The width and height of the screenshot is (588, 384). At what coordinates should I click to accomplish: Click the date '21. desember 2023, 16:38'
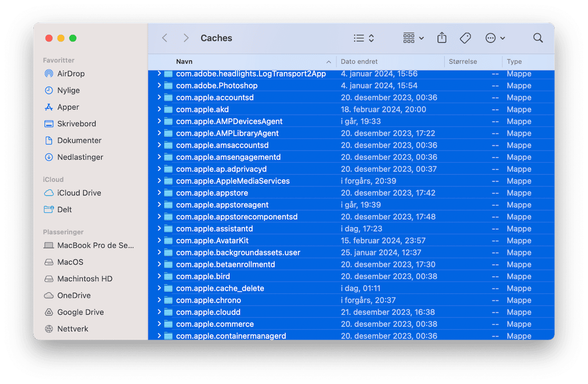[x=388, y=312]
